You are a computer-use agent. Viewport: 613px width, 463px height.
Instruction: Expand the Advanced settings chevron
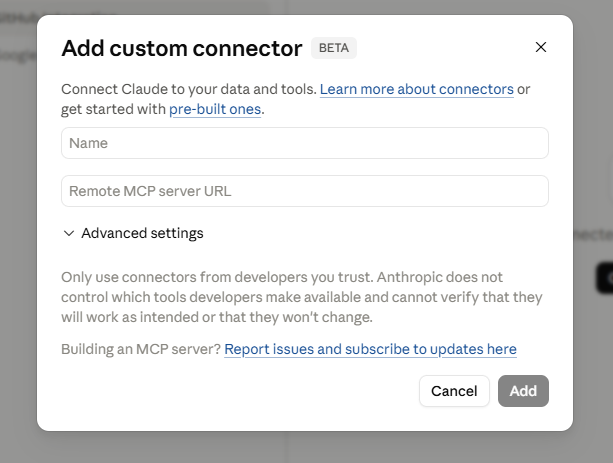(x=69, y=233)
